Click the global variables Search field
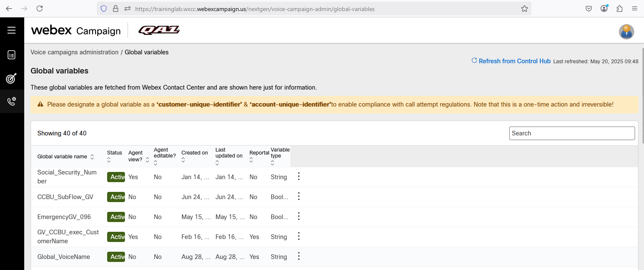This screenshot has height=270, width=644. [572, 133]
